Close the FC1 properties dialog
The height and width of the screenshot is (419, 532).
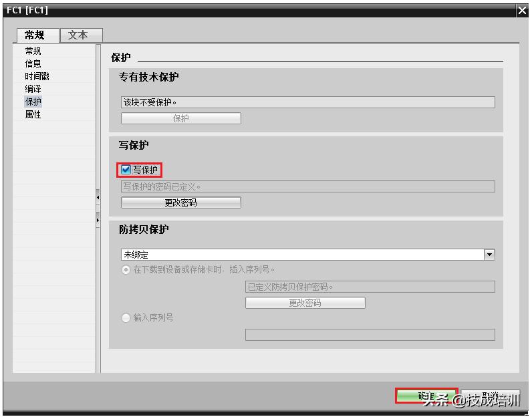tap(522, 11)
